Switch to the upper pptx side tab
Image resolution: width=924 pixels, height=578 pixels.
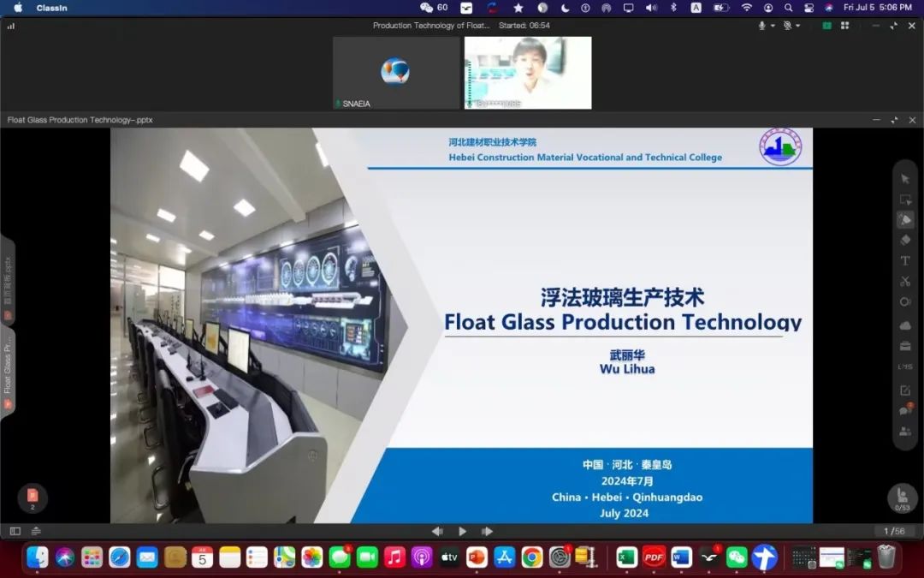(x=8, y=281)
